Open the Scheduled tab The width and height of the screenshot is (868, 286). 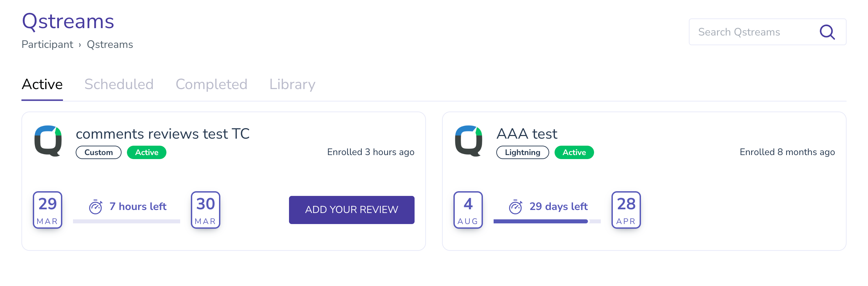(x=119, y=84)
